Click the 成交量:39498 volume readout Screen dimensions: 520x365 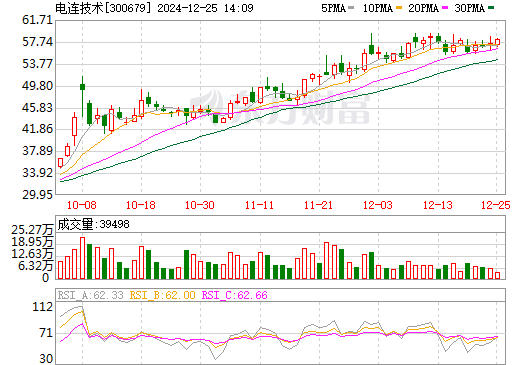[x=93, y=224]
